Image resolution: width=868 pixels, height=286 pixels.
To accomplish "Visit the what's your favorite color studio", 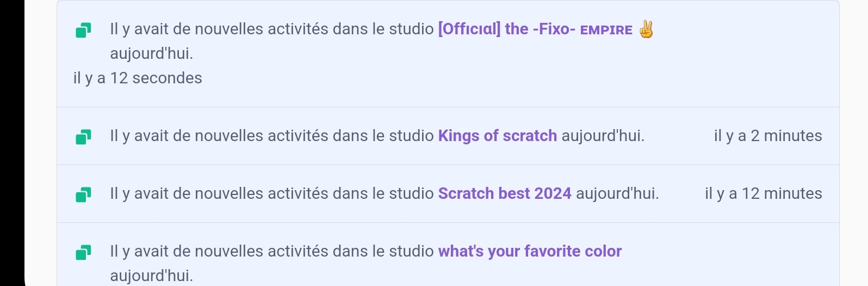I will coord(530,252).
